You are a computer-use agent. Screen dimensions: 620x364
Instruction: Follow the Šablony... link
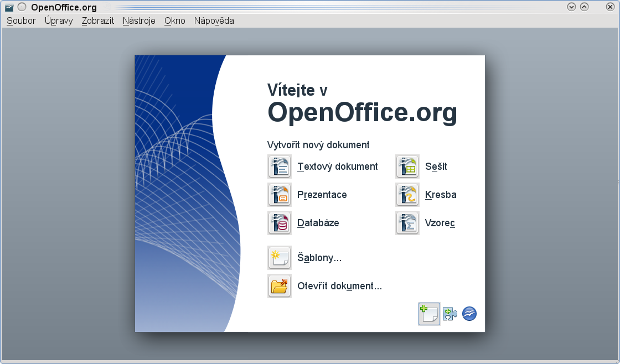coord(319,257)
